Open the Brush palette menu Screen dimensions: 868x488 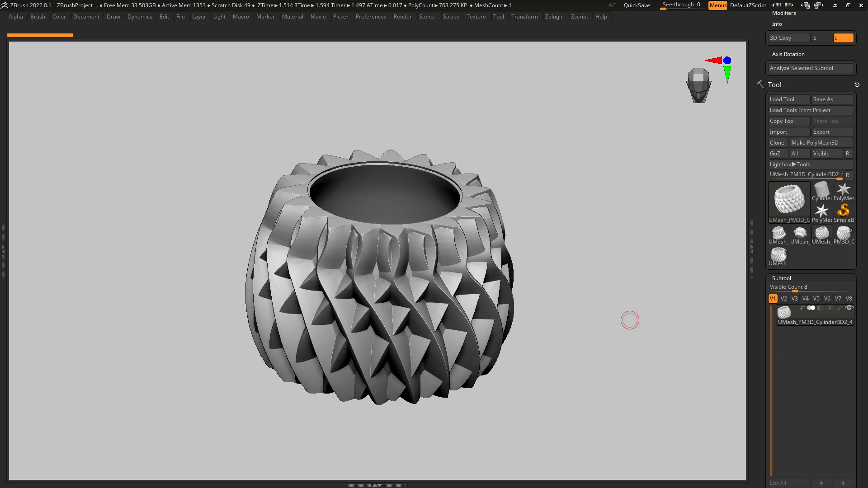[38, 17]
